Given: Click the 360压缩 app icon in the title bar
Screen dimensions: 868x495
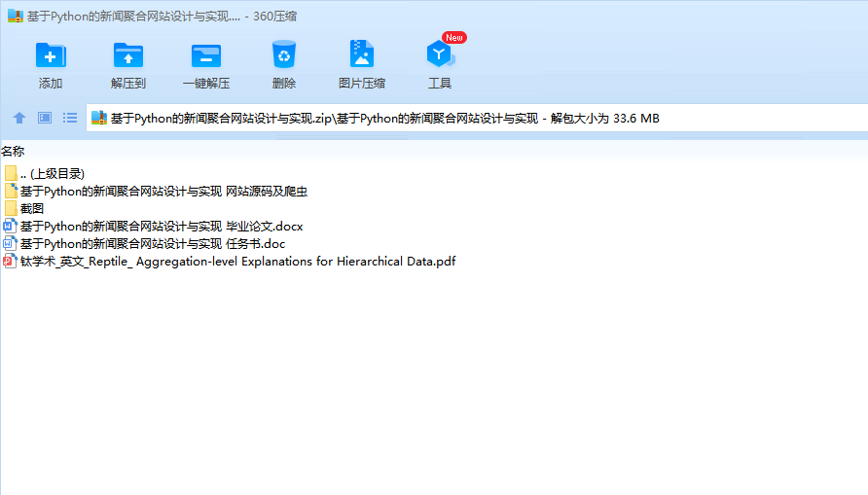Looking at the screenshot, I should point(15,16).
